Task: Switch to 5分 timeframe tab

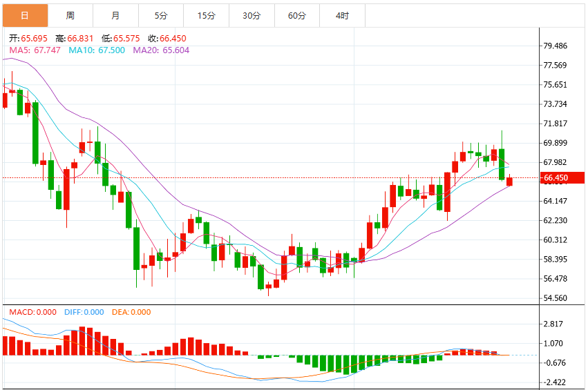Action: point(161,15)
